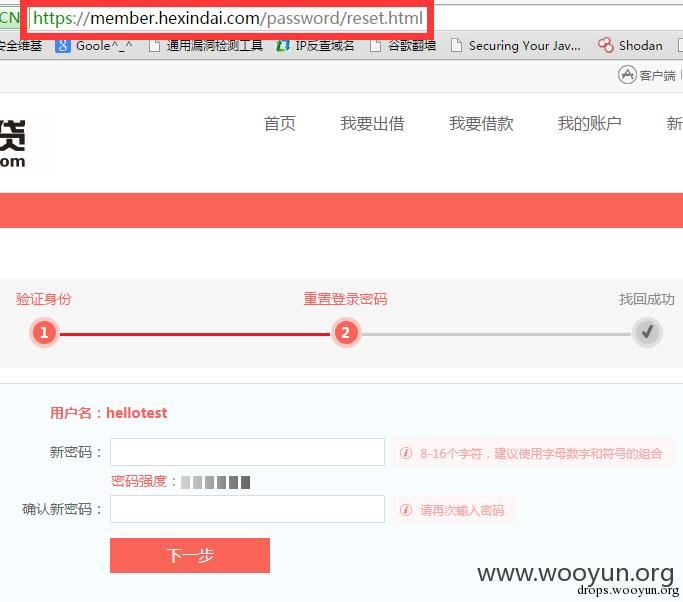Open 我要出借 navigation item
Screen dimensions: 683x602
pos(372,123)
